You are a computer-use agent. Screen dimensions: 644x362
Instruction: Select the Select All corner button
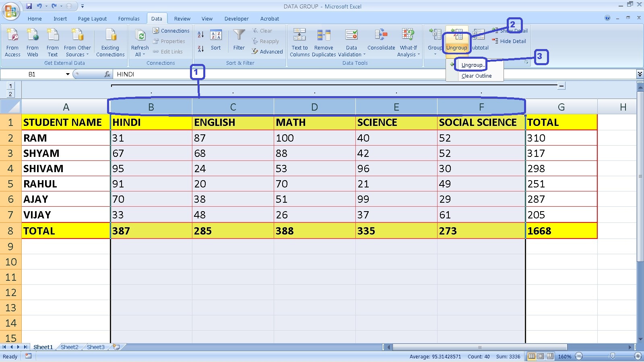click(x=10, y=107)
